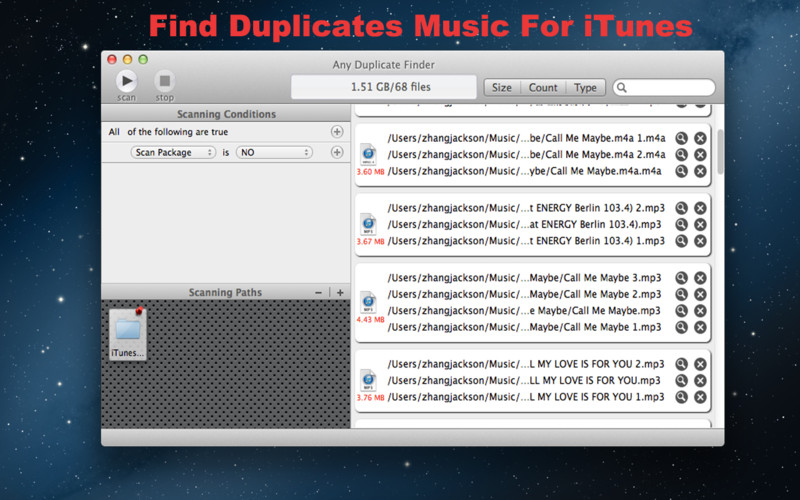The image size is (800, 500).
Task: Remove ENERGY Berlin 103.4) 1.mp3 with the X icon
Action: [701, 241]
